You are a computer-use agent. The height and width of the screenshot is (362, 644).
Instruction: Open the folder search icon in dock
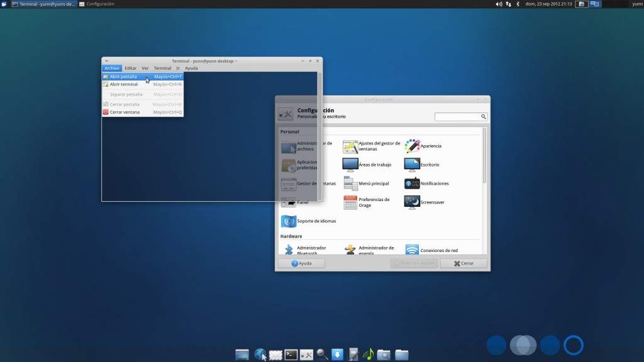pyautogui.click(x=384, y=354)
